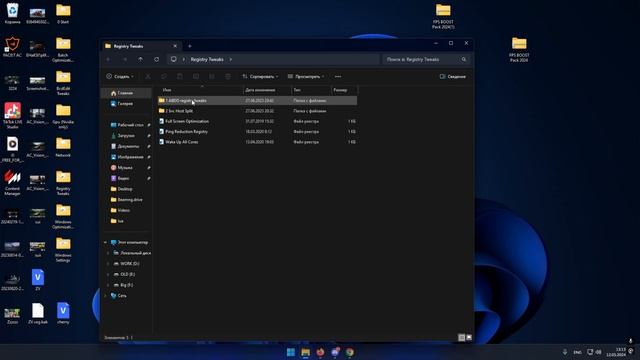The width and height of the screenshot is (640, 360).
Task: Click the ENG language indicator
Action: point(578,352)
